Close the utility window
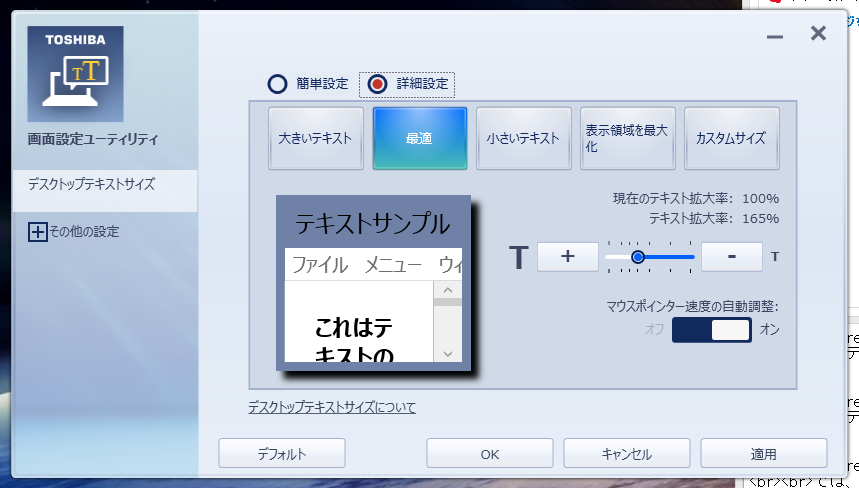Viewport: 859px width, 488px height. (x=818, y=33)
